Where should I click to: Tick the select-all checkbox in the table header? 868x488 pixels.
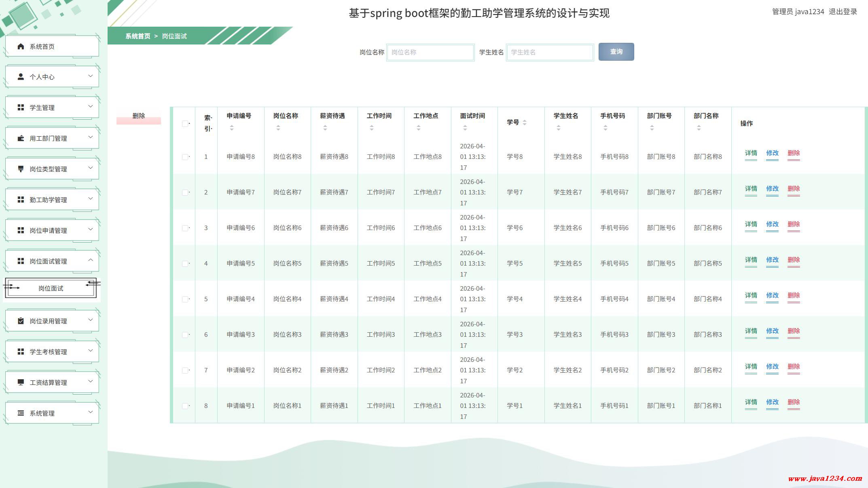coord(185,124)
